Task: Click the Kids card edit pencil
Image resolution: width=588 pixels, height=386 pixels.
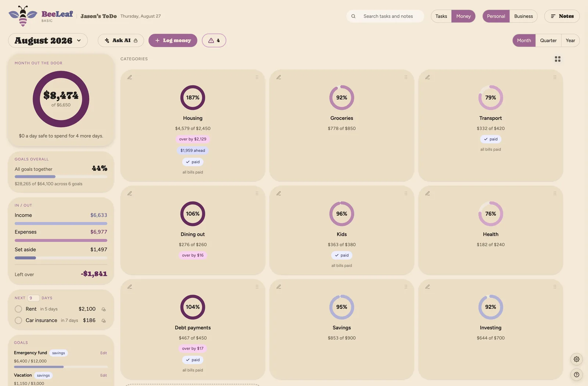Action: (279, 193)
